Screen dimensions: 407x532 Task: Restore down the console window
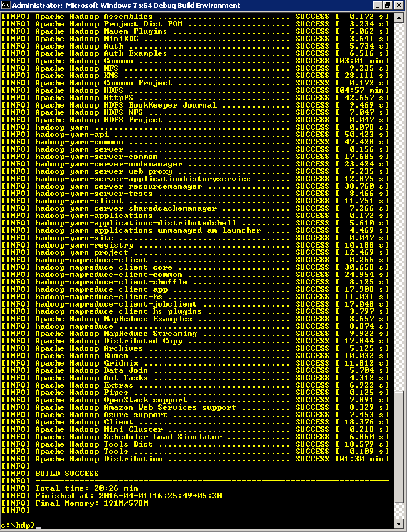coord(387,6)
